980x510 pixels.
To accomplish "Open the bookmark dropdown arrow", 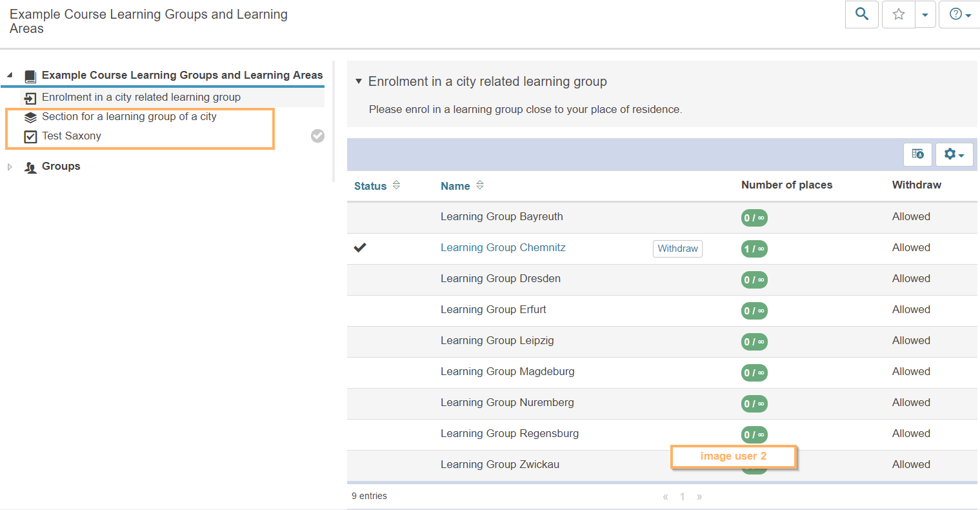I will [x=925, y=15].
